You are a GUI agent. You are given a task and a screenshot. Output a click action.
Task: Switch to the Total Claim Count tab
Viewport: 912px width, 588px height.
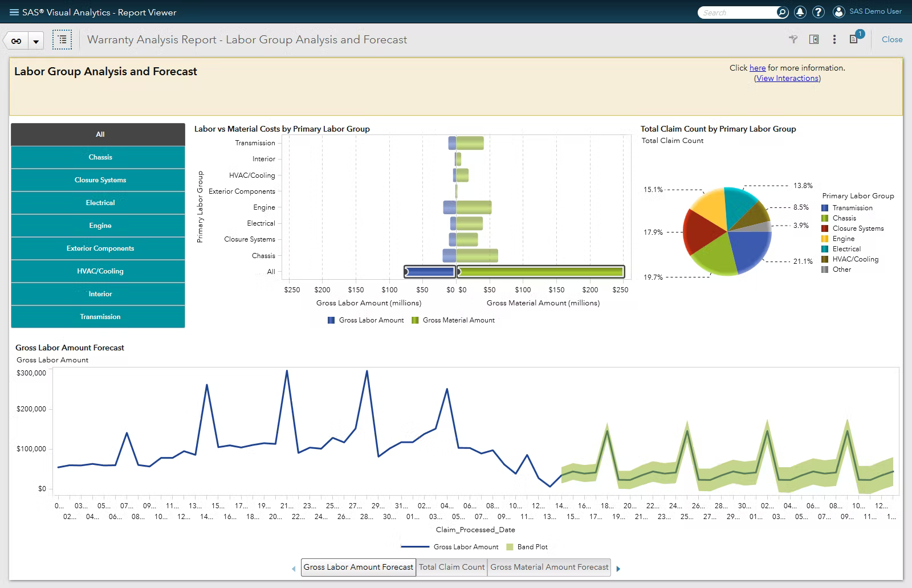(x=451, y=567)
